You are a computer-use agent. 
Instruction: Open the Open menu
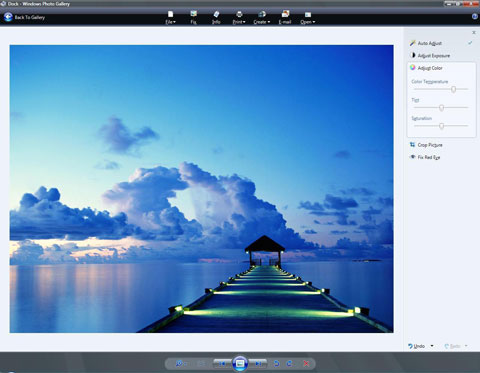point(307,17)
